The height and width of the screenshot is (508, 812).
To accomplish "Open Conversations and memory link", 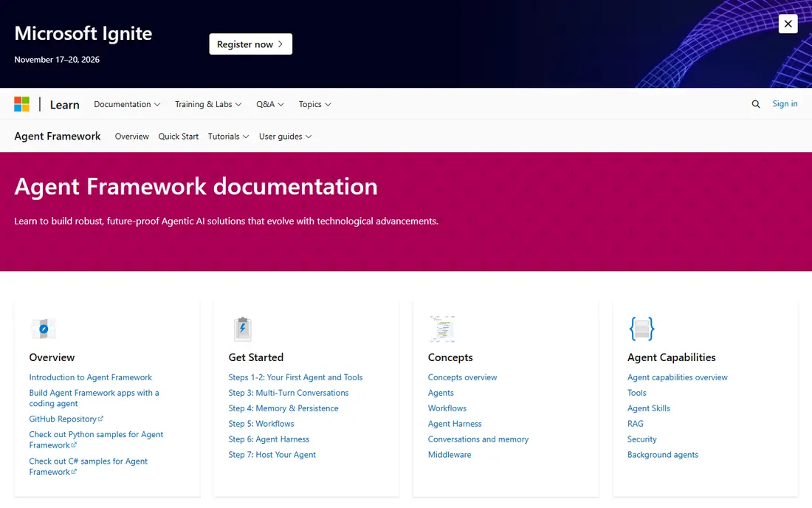I will point(478,439).
